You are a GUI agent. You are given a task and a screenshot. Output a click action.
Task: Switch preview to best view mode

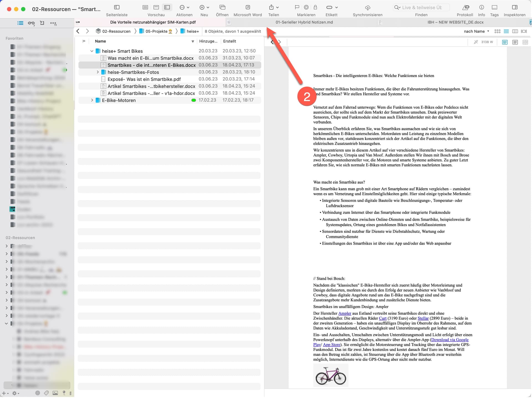(x=505, y=42)
